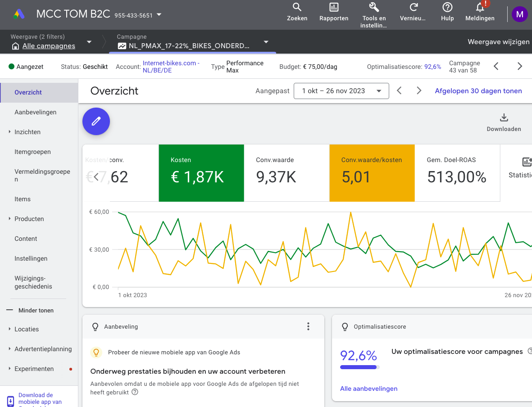Open Meldingen notifications bell
The width and height of the screenshot is (532, 407).
pos(480,8)
